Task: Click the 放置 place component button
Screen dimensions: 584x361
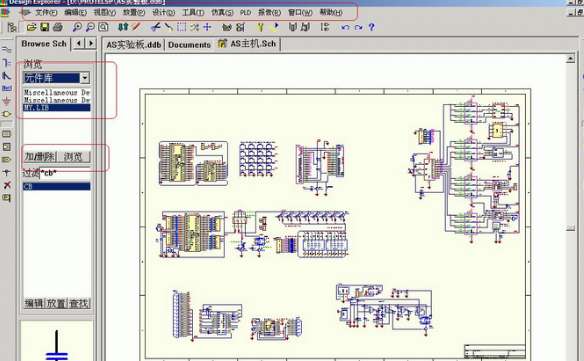Action: 56,303
